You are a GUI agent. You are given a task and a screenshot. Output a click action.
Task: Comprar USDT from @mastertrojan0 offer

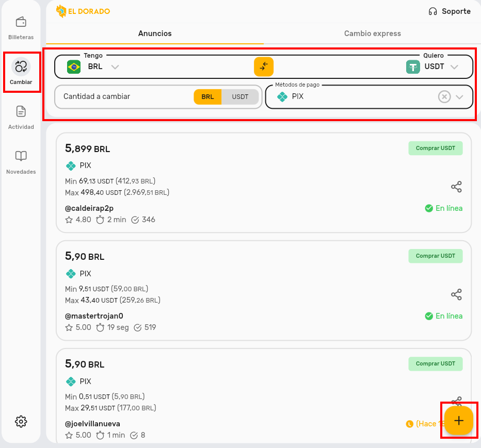pyautogui.click(x=435, y=256)
